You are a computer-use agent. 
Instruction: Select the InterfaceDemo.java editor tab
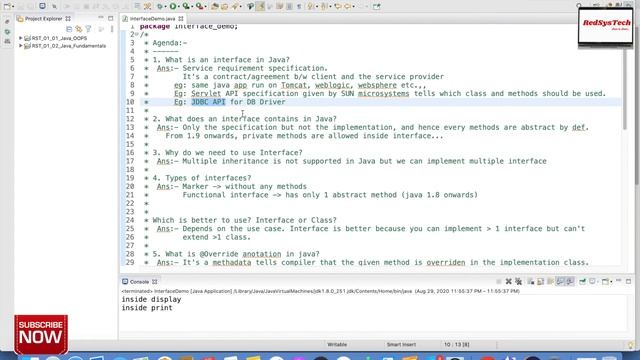152,19
